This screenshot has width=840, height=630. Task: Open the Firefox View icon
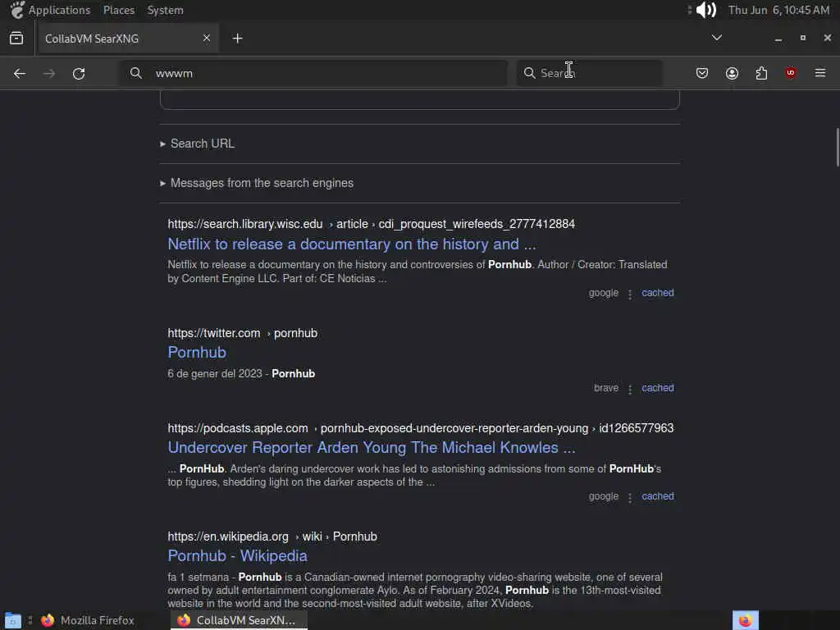click(x=16, y=38)
